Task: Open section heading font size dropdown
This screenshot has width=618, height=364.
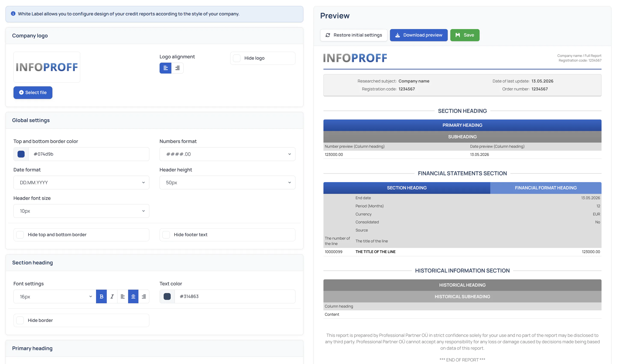Action: 55,296
